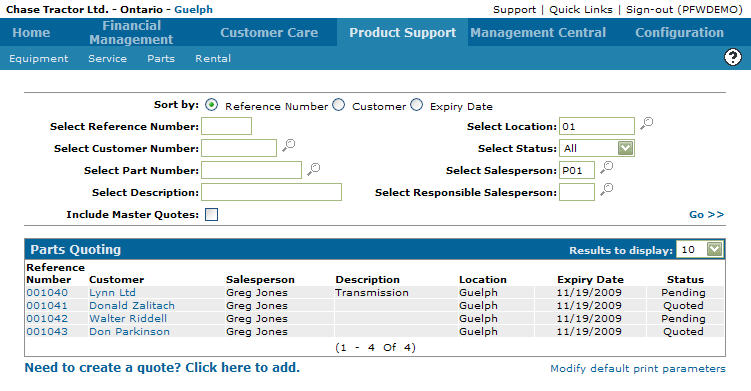This screenshot has width=751, height=391.
Task: Click Quoted status for quote 001041
Action: pos(683,305)
